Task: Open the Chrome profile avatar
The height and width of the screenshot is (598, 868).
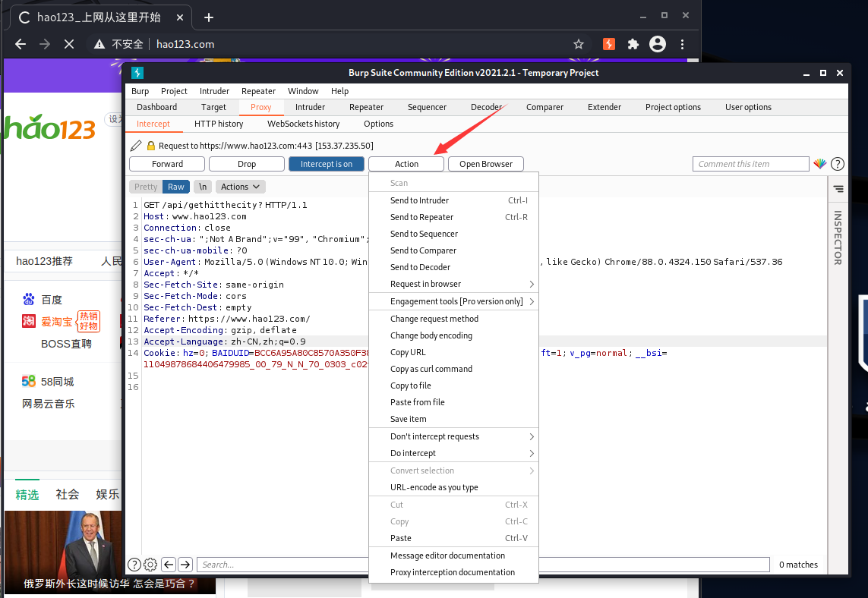Action: (x=658, y=44)
